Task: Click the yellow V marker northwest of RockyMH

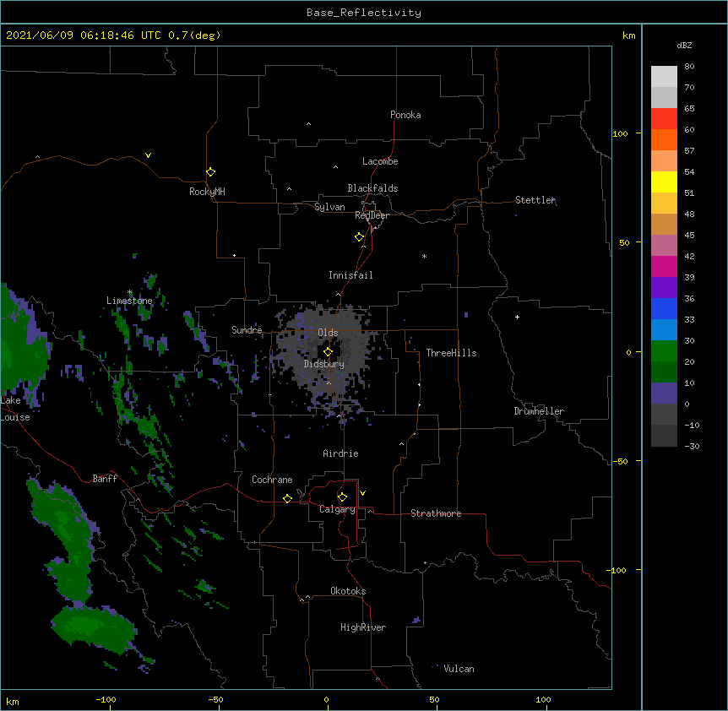Action: [148, 155]
